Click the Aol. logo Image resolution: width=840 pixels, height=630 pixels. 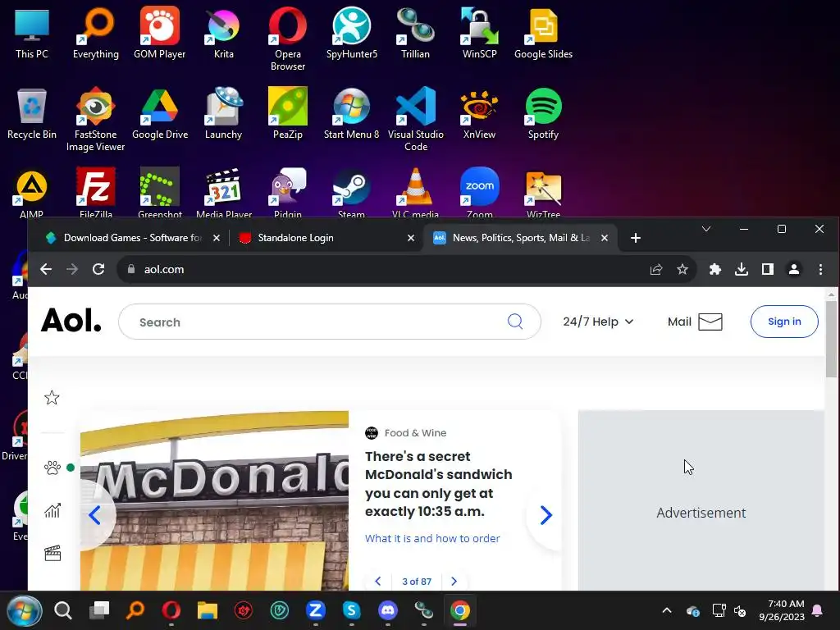pos(71,321)
